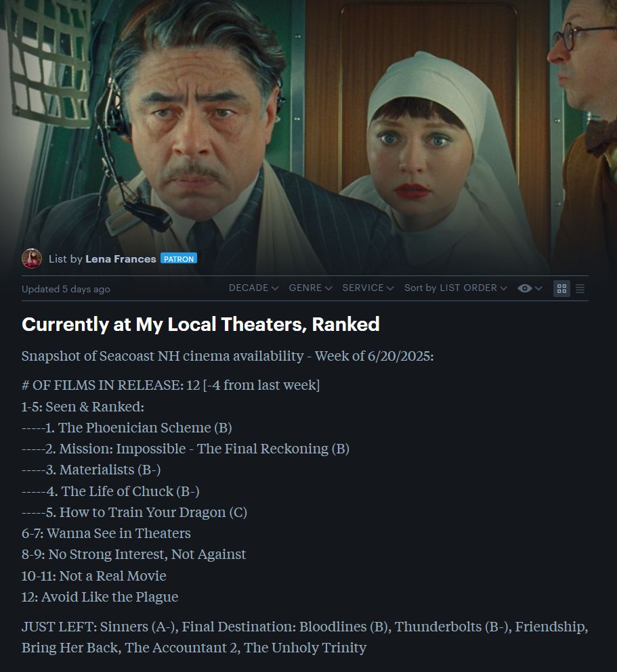Expand the LIST ORDER chevron arrow
Image resolution: width=617 pixels, height=672 pixels.
(504, 288)
